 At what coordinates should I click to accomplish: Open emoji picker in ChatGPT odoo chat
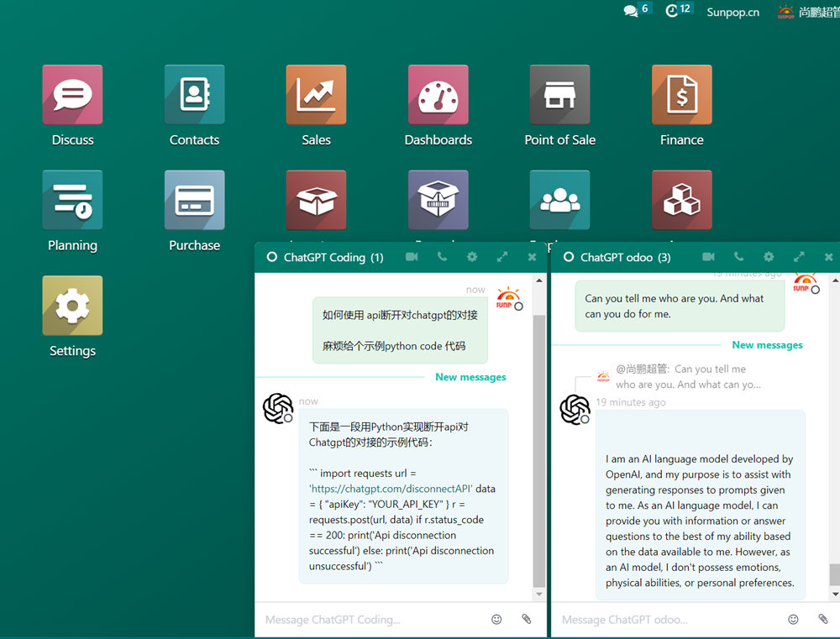793,620
